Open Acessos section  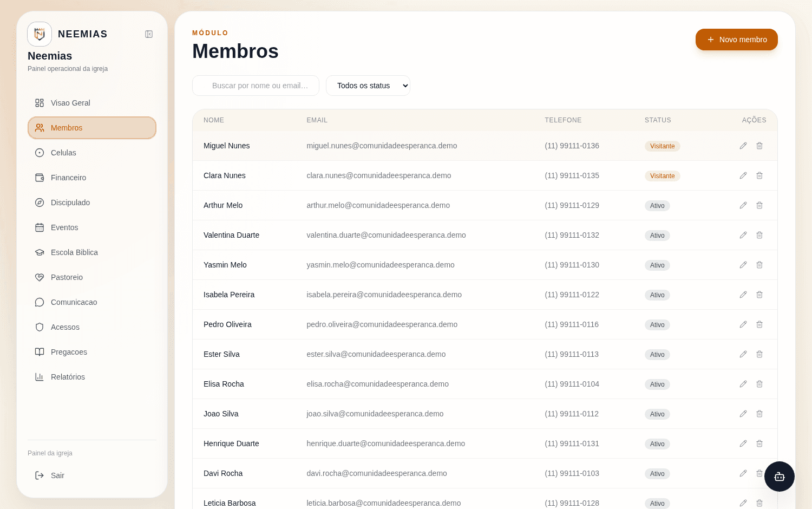(92, 327)
